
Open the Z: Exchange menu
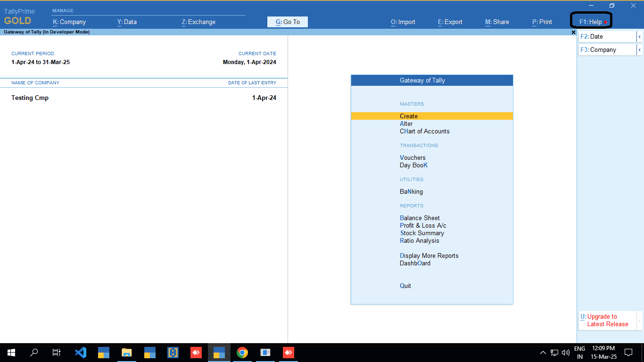[198, 22]
